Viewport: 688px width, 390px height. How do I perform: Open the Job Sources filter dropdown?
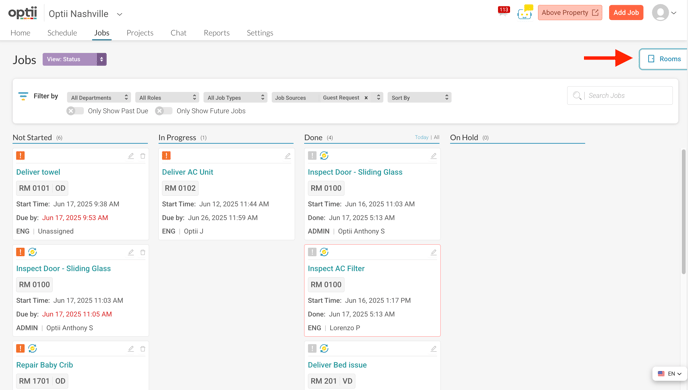click(327, 97)
